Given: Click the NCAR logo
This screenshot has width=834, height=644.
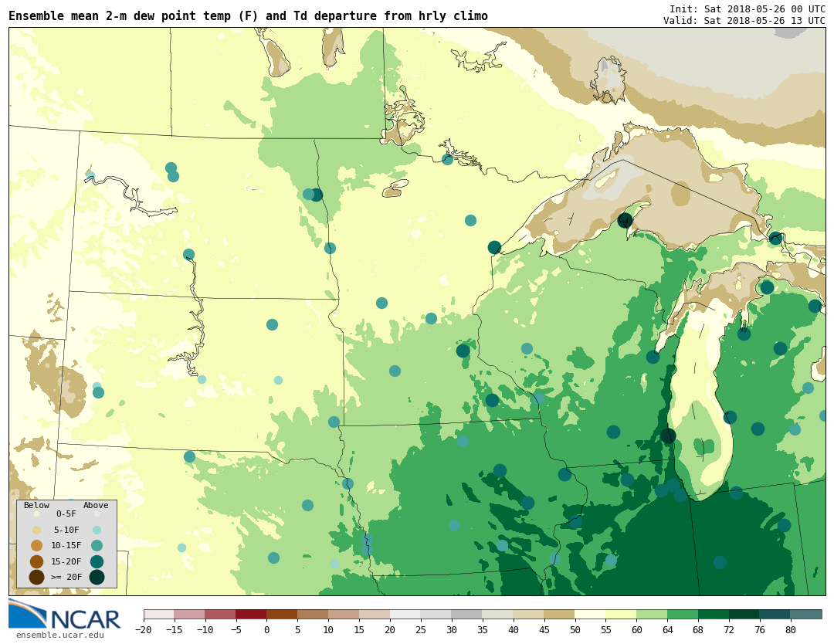Looking at the screenshot, I should pos(65,614).
